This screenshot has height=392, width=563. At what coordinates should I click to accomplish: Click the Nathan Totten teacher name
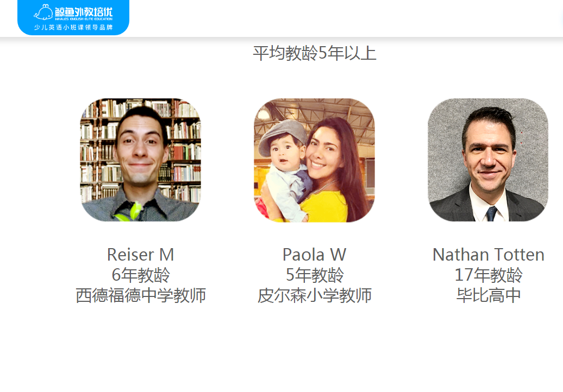(x=489, y=255)
